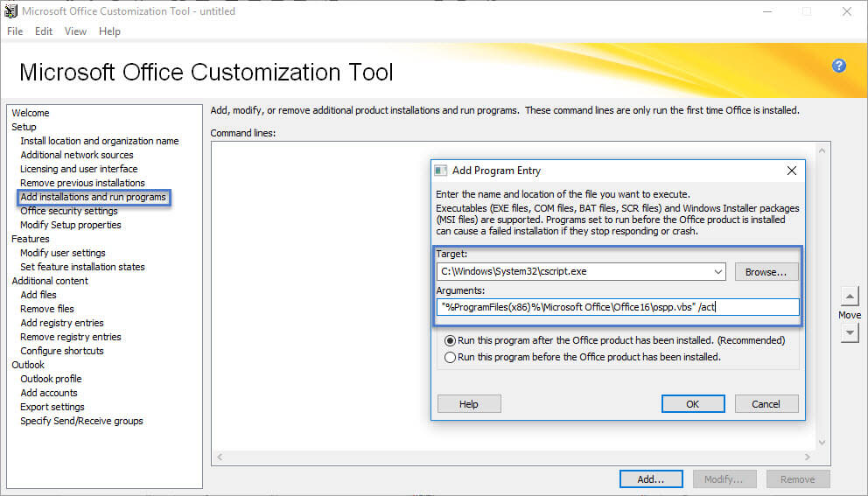The height and width of the screenshot is (496, 868).
Task: Confirm with the OK button
Action: tap(692, 404)
